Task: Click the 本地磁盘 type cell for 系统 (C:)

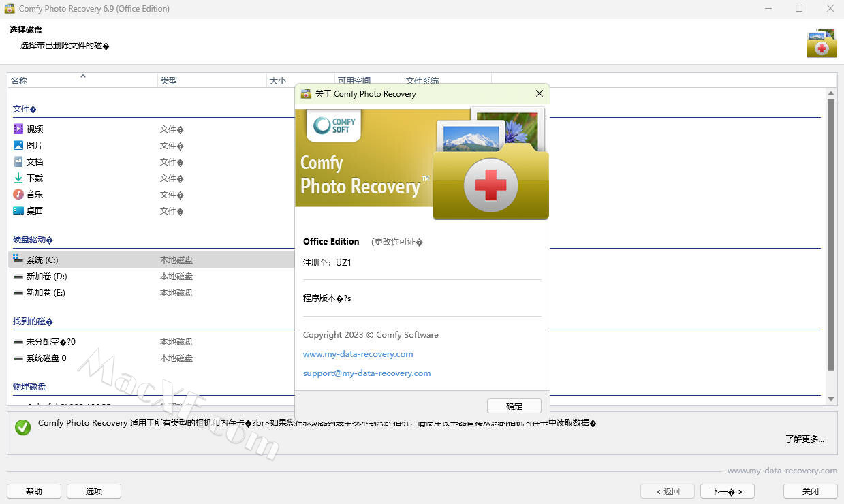Action: click(x=176, y=259)
